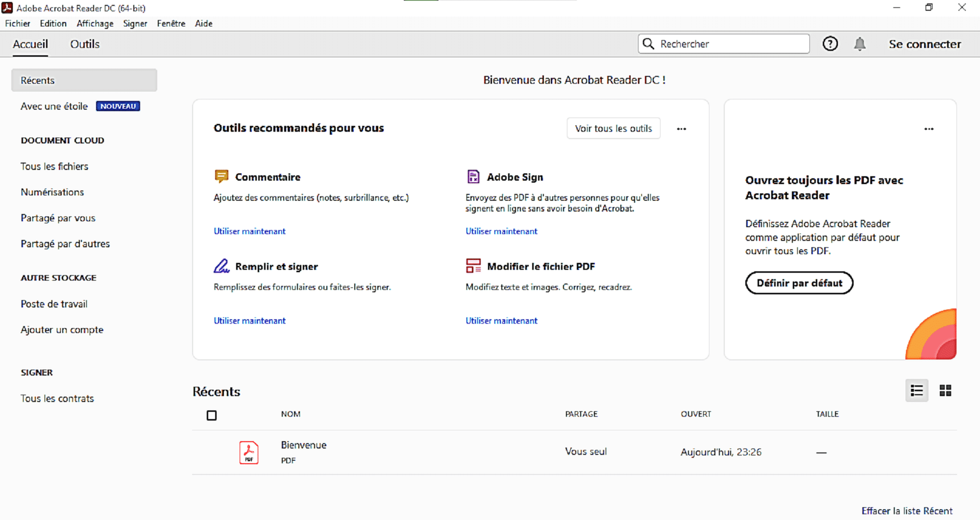
Task: Click the Bienvenue PDF file icon
Action: pos(249,452)
